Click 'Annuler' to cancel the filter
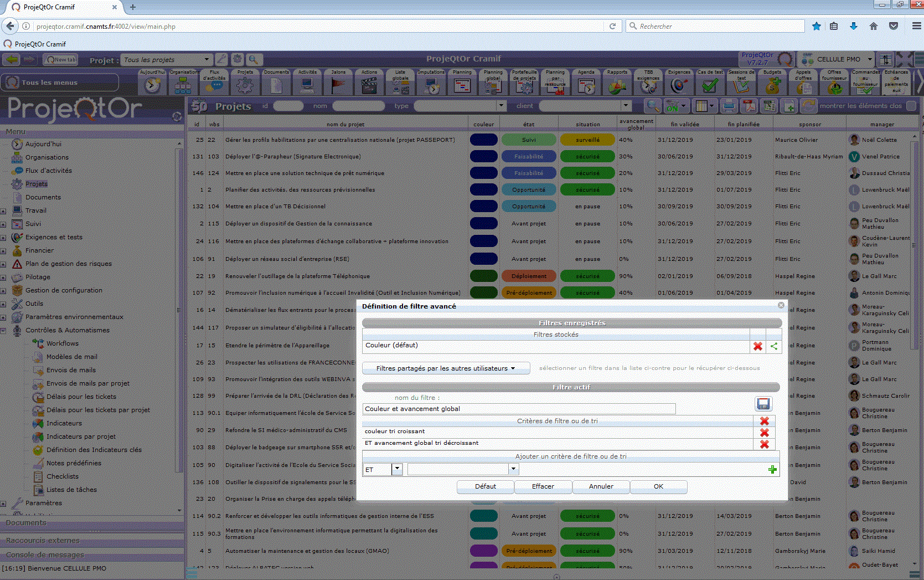Image resolution: width=924 pixels, height=580 pixels. point(601,486)
